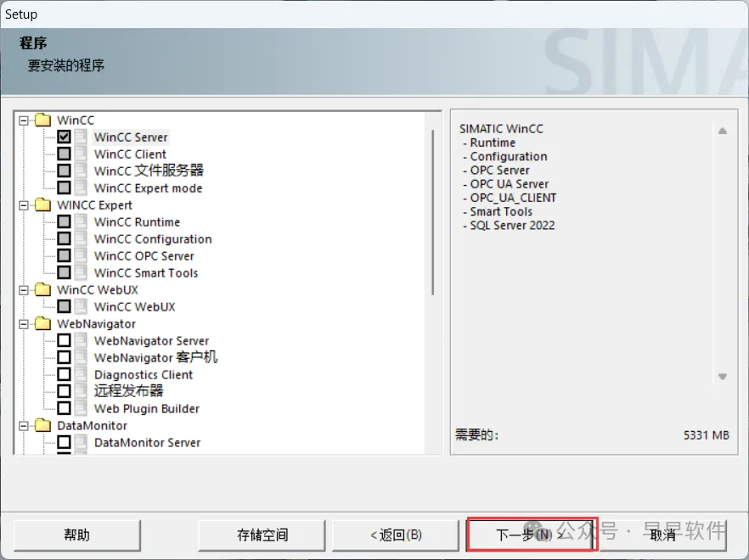
Task: Proceed with the 下一步(N) button
Action: tap(532, 535)
